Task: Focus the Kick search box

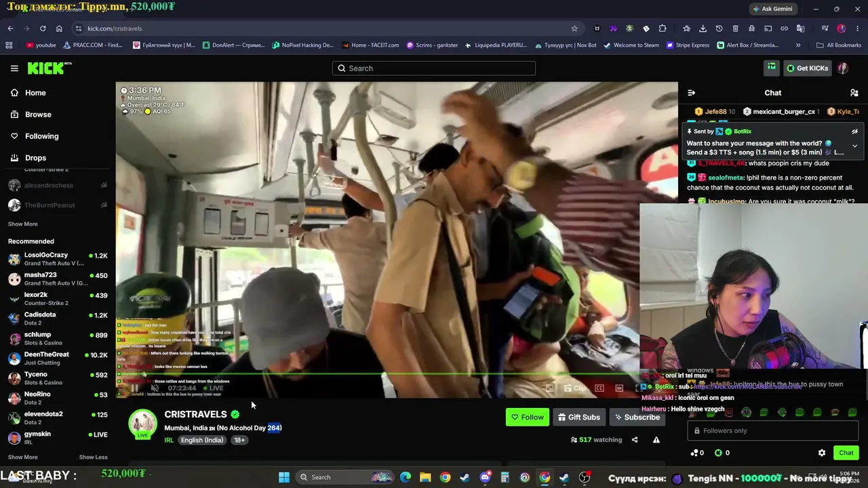Action: click(x=434, y=68)
